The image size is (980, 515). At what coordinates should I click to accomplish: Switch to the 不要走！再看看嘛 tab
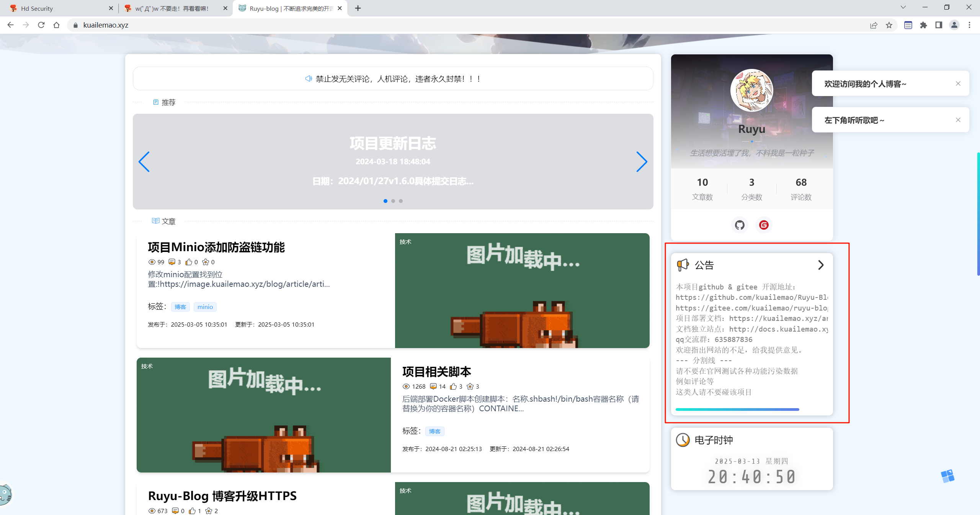coord(175,8)
